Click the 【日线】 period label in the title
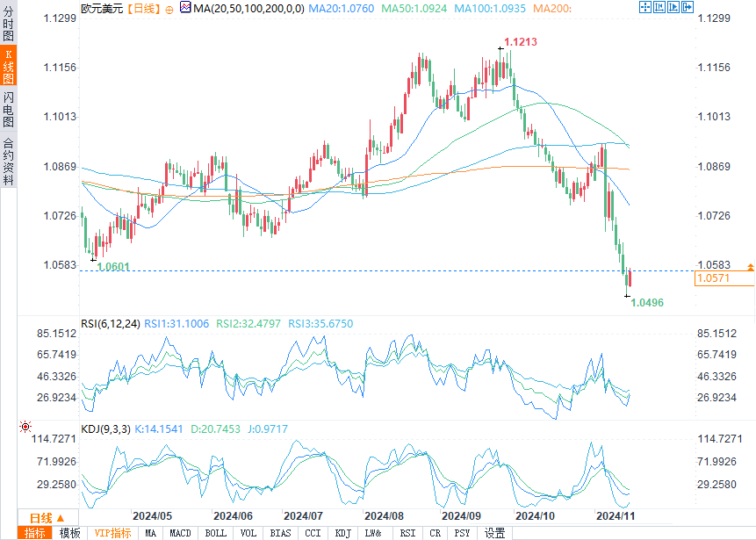This screenshot has height=540, width=756. click(144, 9)
